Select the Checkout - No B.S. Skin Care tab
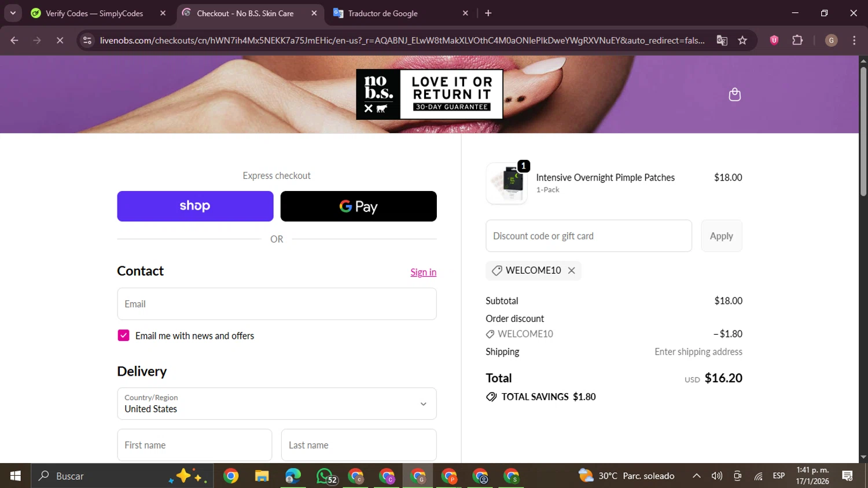This screenshot has height=488, width=868. click(x=245, y=13)
